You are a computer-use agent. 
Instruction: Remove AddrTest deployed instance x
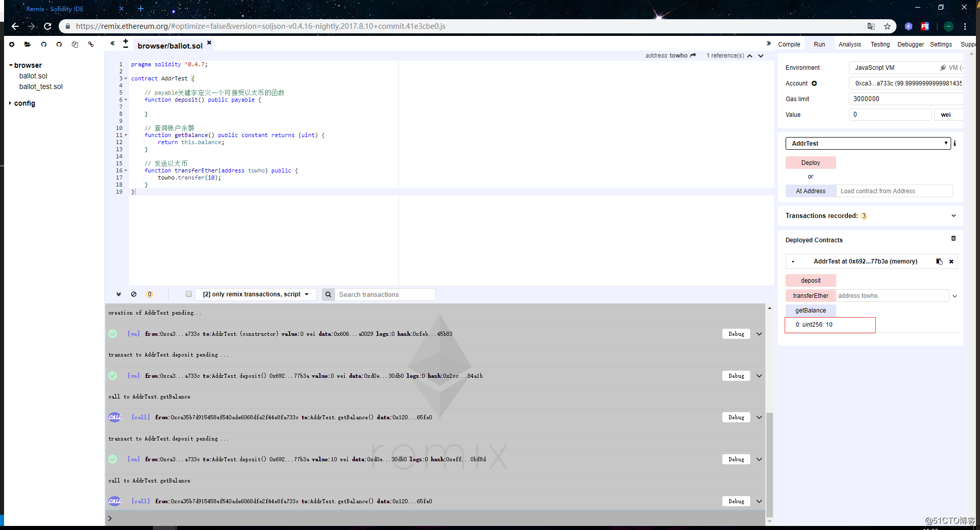point(951,261)
